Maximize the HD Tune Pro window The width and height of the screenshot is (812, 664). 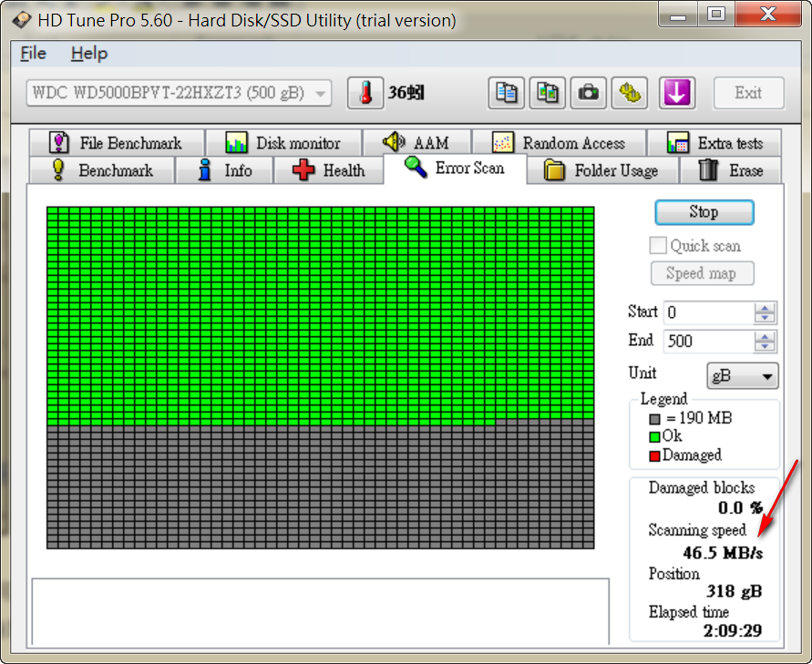pyautogui.click(x=716, y=14)
